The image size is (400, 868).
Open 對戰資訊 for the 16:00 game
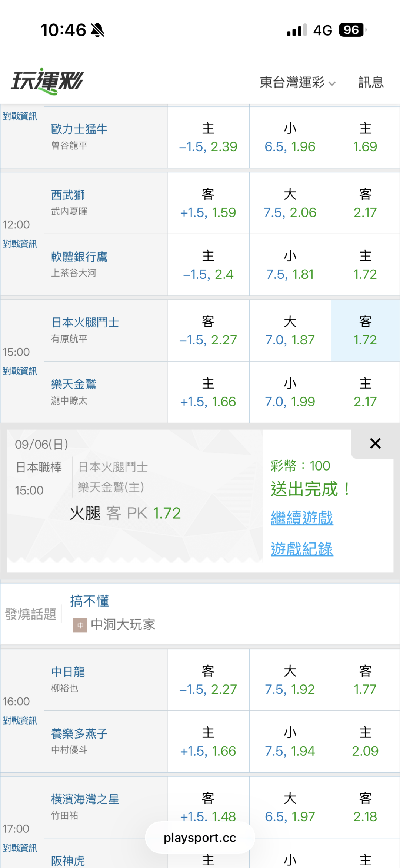click(x=20, y=720)
